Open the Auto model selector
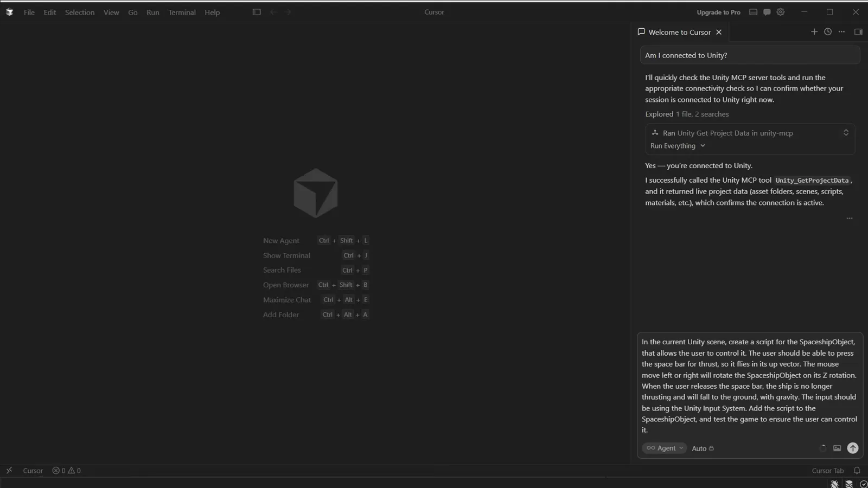This screenshot has width=868, height=488. (703, 448)
